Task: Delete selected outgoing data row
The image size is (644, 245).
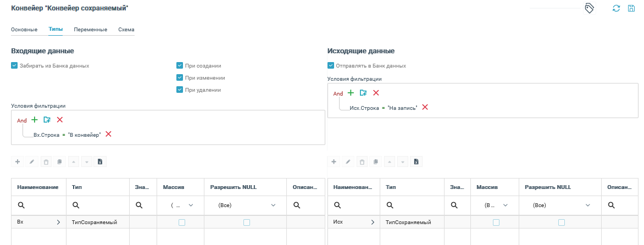Action: [362, 162]
